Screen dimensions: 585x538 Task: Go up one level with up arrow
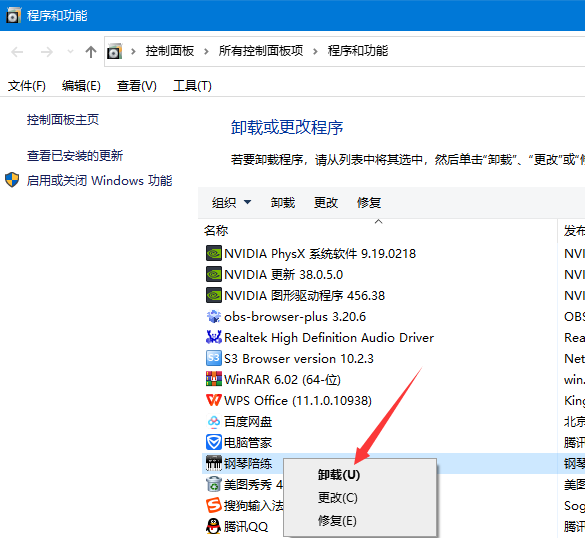pos(91,51)
